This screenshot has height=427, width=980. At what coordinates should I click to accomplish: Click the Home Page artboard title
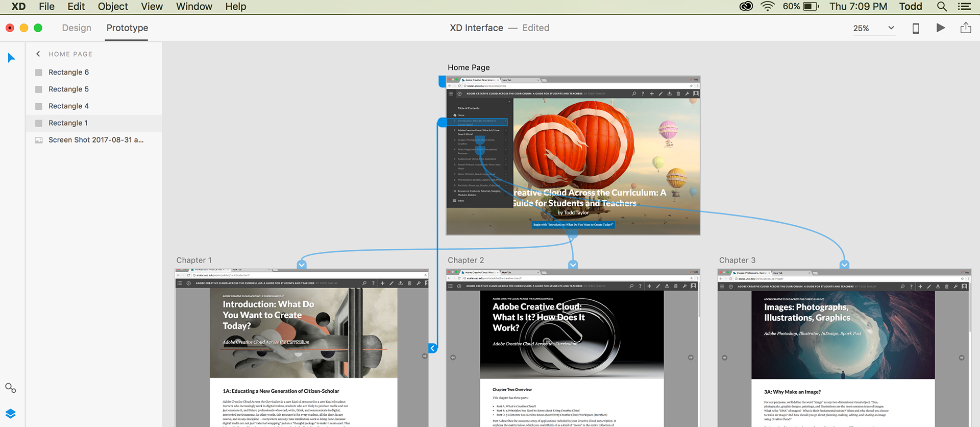(469, 67)
